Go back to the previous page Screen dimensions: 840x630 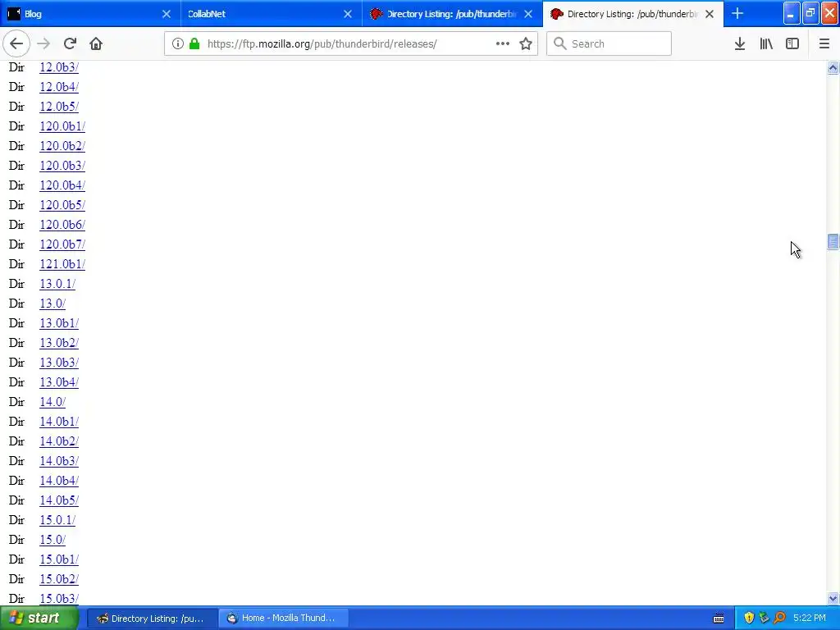tap(16, 44)
